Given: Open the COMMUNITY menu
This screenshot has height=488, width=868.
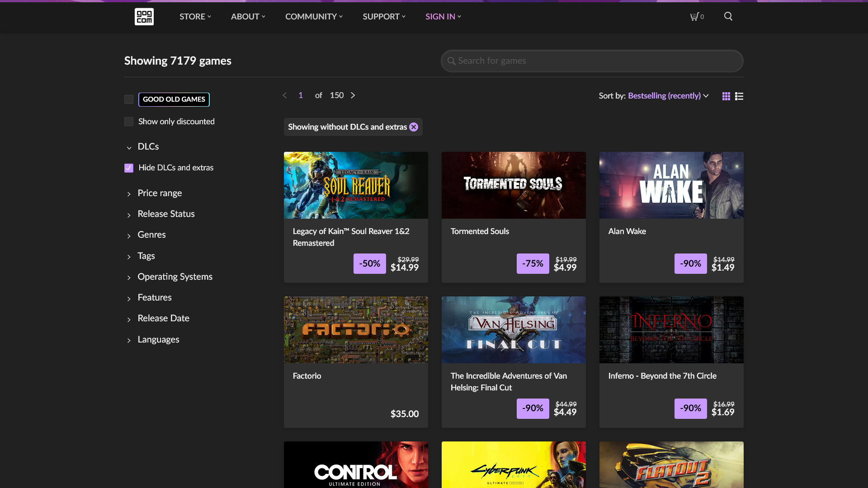Looking at the screenshot, I should point(314,17).
